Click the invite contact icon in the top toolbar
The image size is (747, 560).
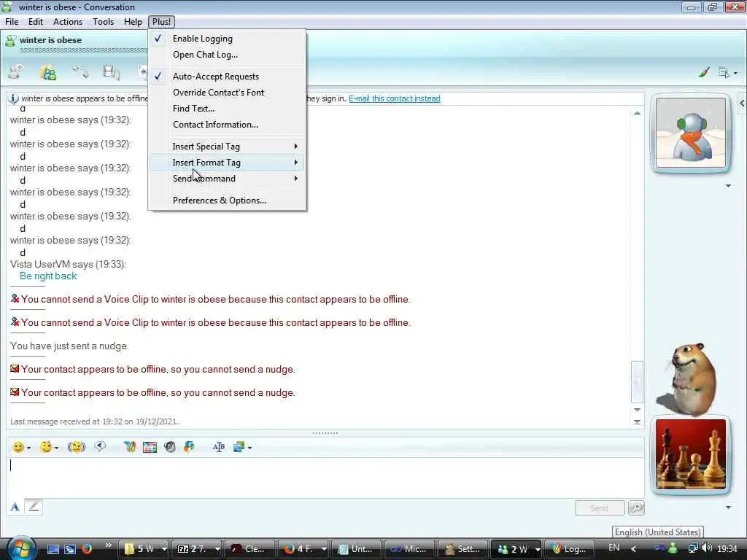(x=16, y=72)
